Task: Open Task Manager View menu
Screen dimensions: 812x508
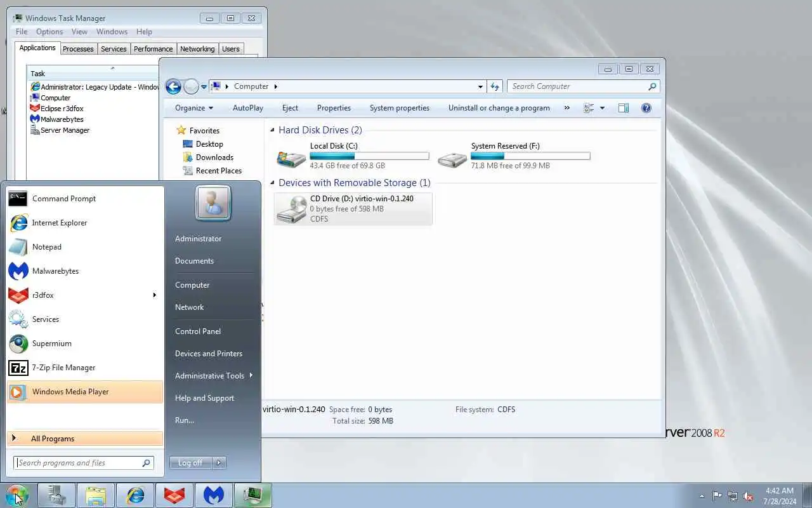Action: [x=79, y=32]
